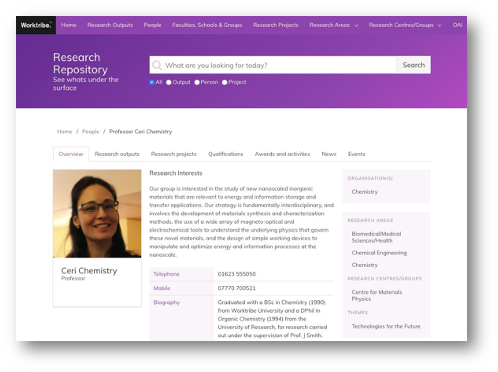Follow the People breadcrumb link
Screen dimensions: 498x372
pyautogui.click(x=91, y=132)
